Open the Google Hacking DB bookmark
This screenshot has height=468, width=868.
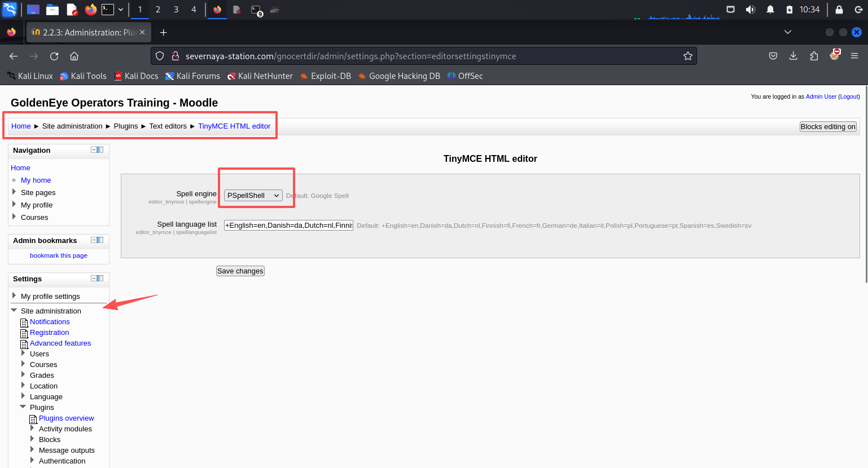tap(399, 76)
